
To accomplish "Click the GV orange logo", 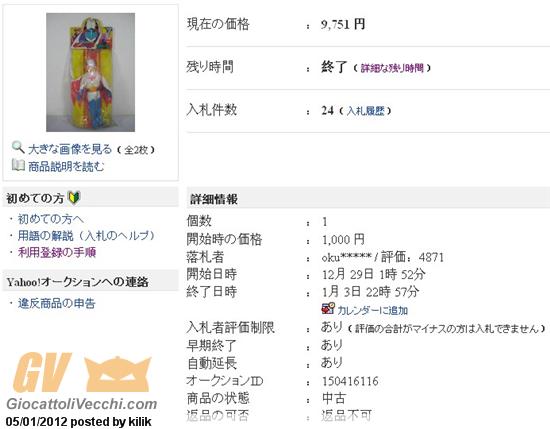I will pyautogui.click(x=82, y=373).
